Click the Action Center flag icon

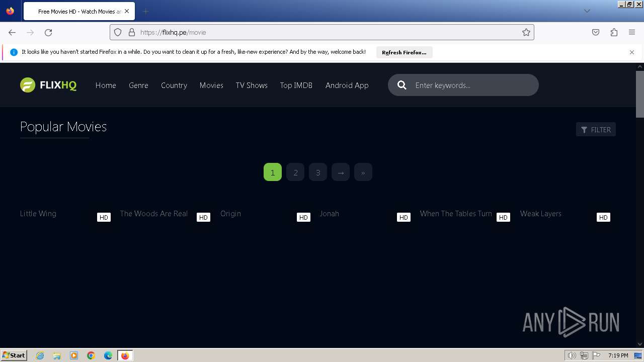(x=596, y=355)
